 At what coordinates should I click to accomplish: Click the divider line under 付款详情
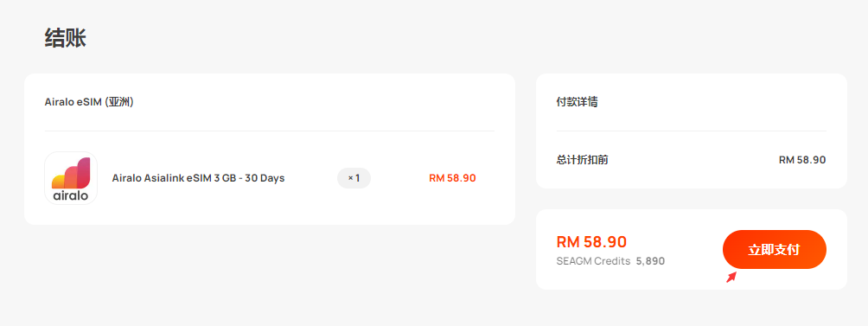692,131
